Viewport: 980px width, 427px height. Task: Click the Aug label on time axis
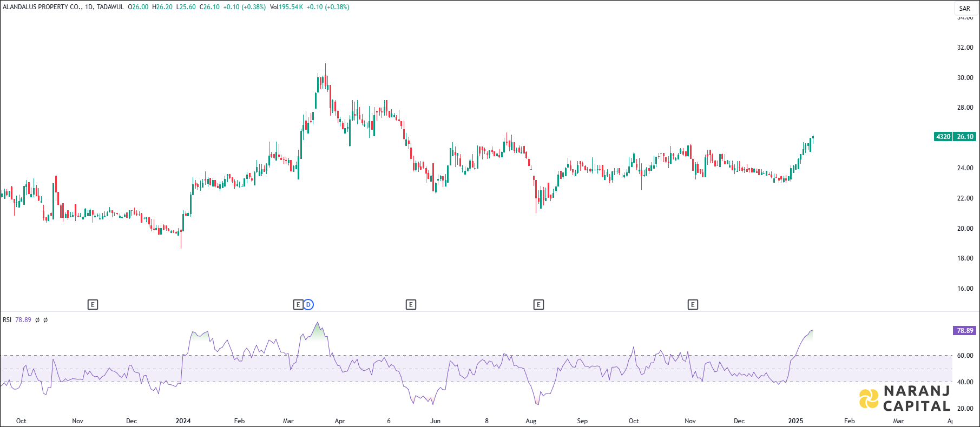coord(531,421)
